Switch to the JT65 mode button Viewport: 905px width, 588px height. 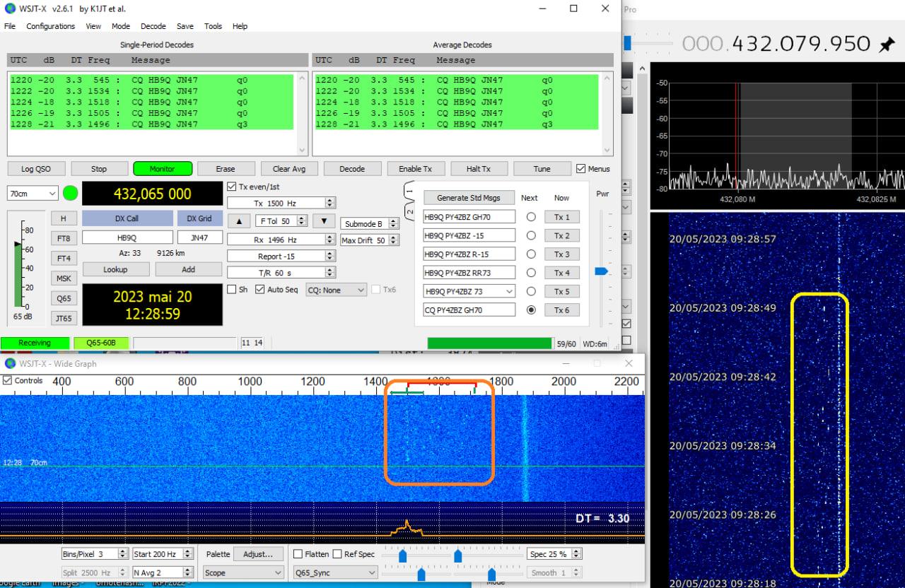point(64,318)
